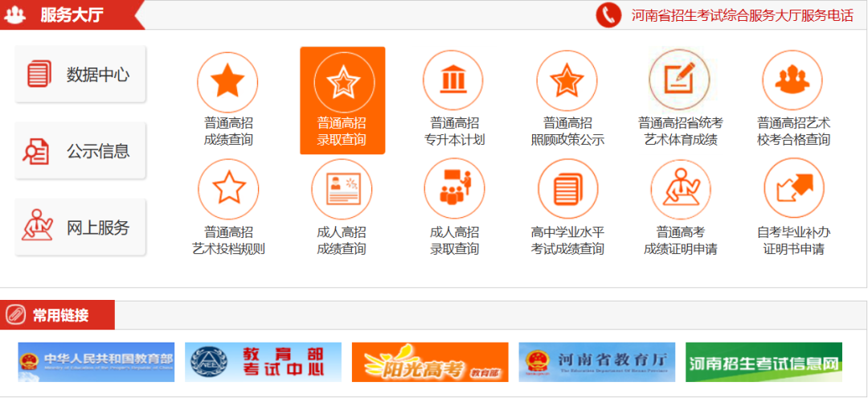Open 自考毕业补办证明书申请 icon
Viewport: 868px width, 398px height.
[x=793, y=189]
